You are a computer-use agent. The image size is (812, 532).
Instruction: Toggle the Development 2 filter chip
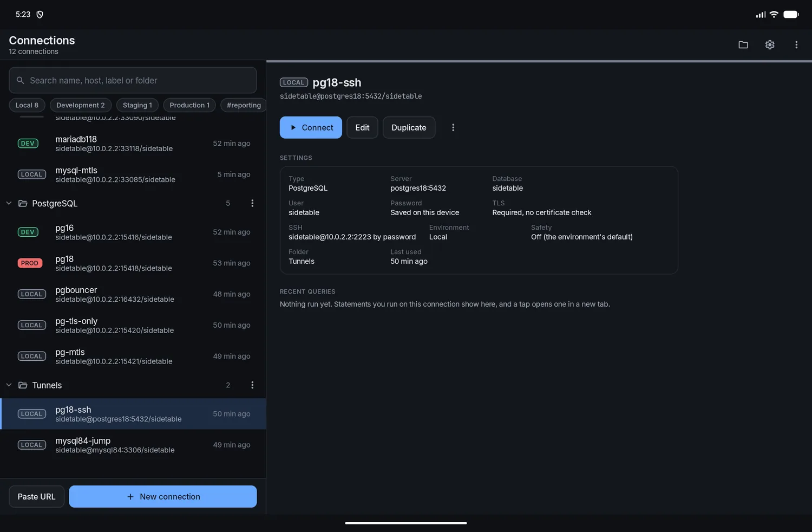[x=81, y=105]
